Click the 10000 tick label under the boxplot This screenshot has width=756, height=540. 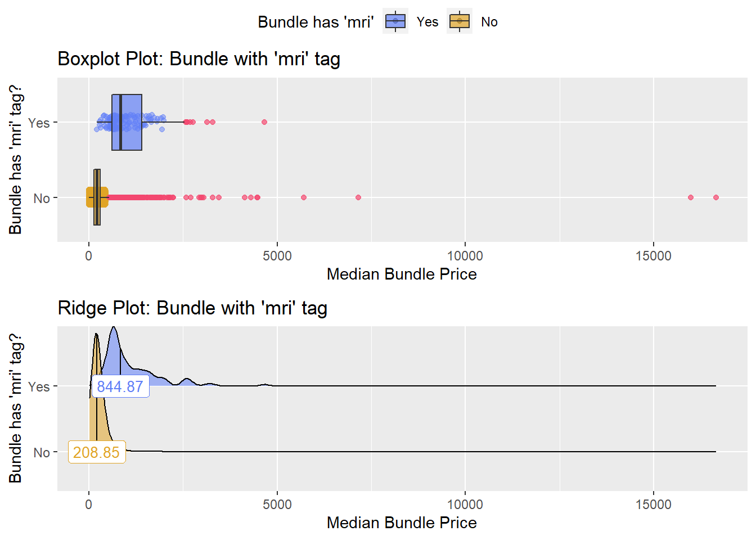[x=465, y=256]
